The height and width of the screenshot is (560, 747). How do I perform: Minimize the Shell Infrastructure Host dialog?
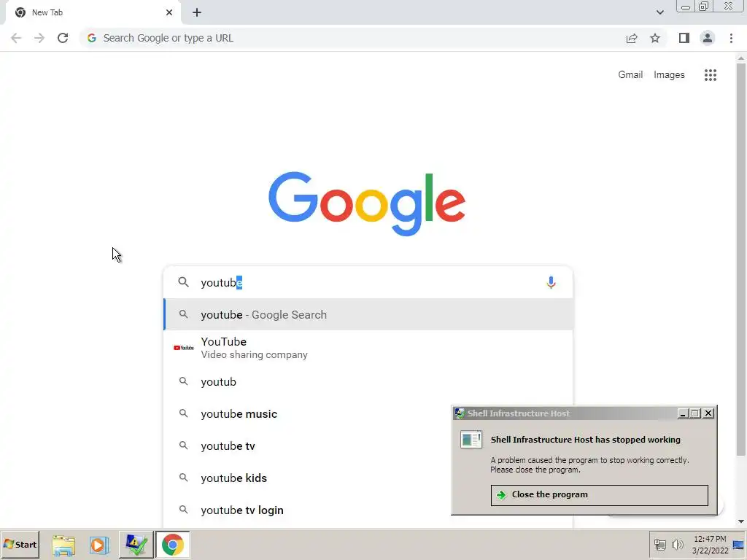[683, 413]
